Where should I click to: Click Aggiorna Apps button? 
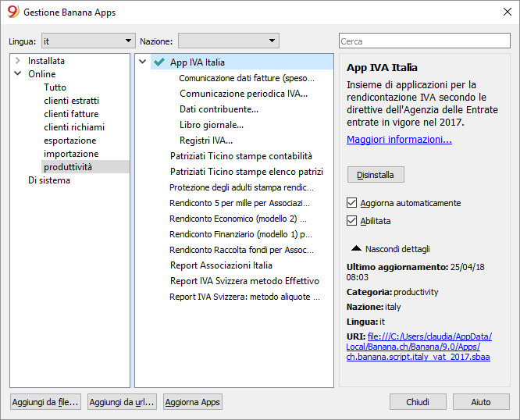click(x=192, y=402)
